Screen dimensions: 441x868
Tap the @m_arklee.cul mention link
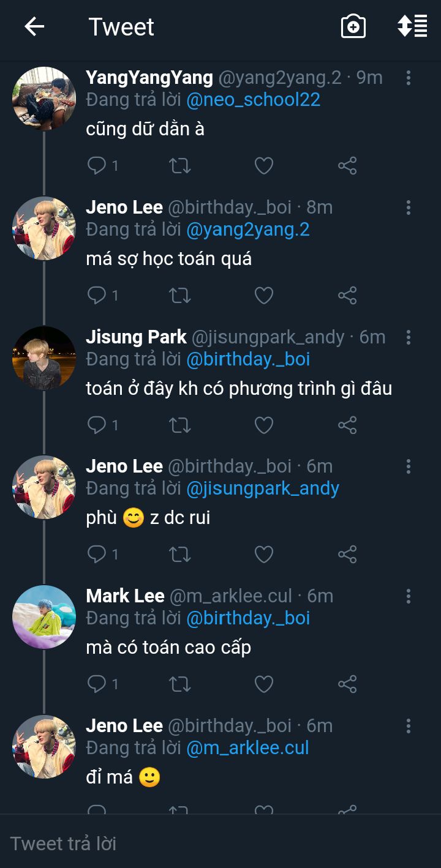247,747
